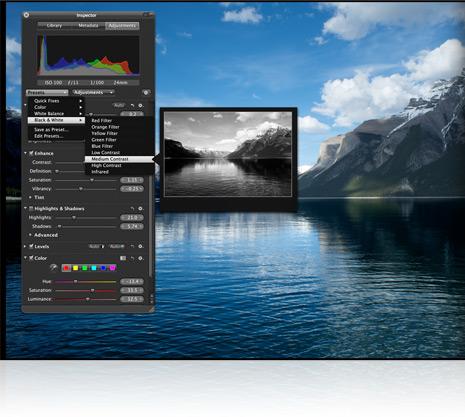Open the Adjustments pop-up dropdown
Screen dimensions: 465x417
pos(93,92)
